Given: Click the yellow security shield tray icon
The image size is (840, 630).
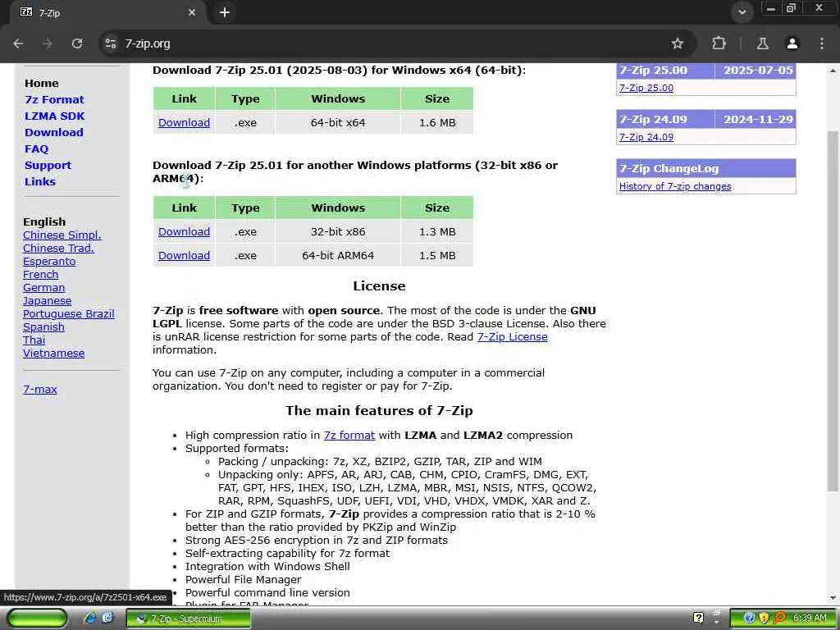Looking at the screenshot, I should [764, 619].
